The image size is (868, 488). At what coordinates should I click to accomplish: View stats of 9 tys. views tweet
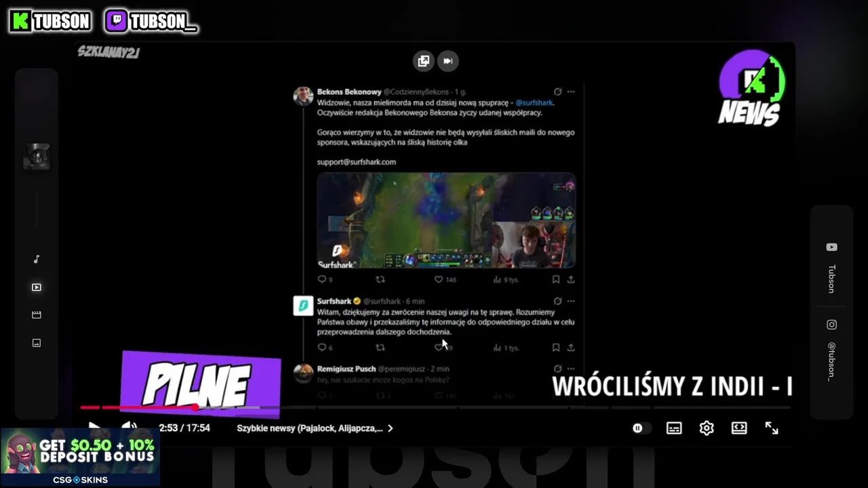507,279
